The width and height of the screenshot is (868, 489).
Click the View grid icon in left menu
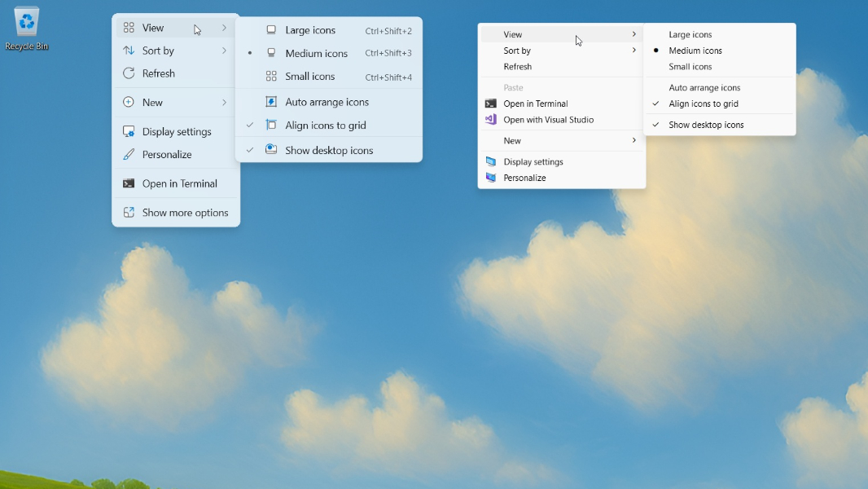pyautogui.click(x=129, y=28)
